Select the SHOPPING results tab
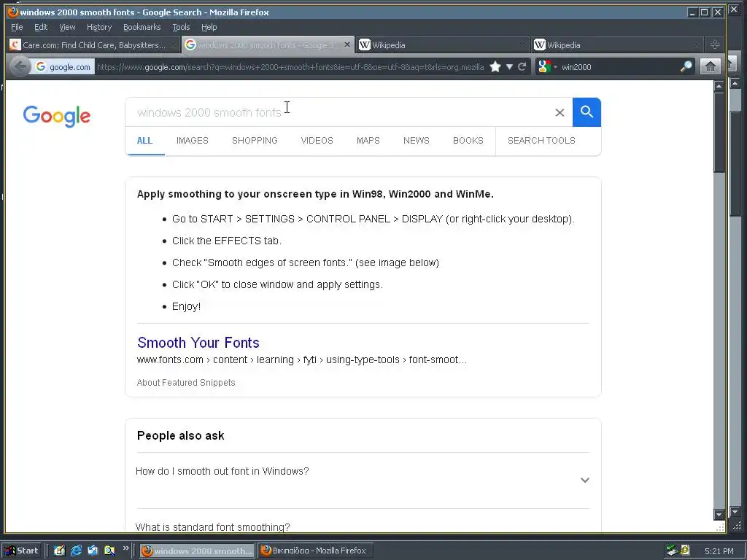This screenshot has height=560, width=747. tap(255, 141)
